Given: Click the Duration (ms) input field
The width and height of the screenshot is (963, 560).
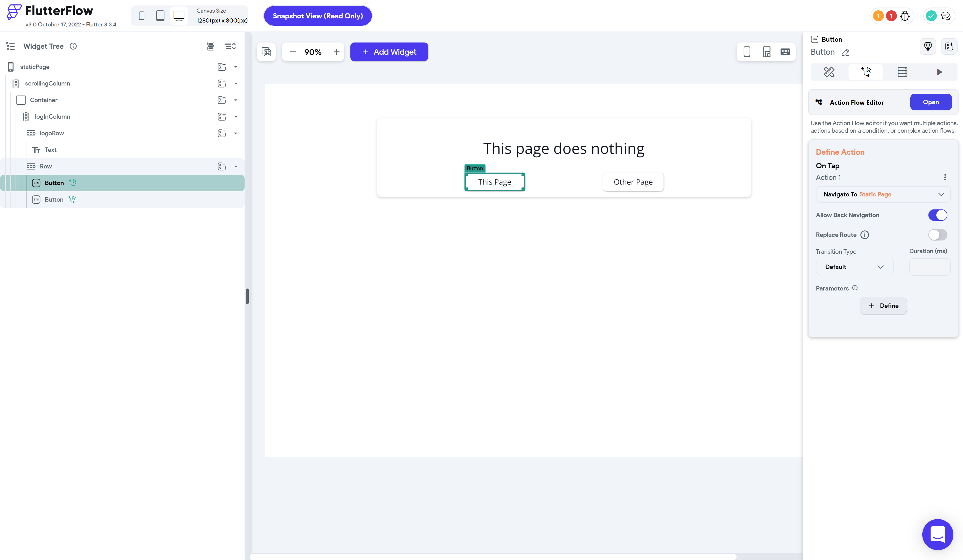Looking at the screenshot, I should [x=929, y=267].
